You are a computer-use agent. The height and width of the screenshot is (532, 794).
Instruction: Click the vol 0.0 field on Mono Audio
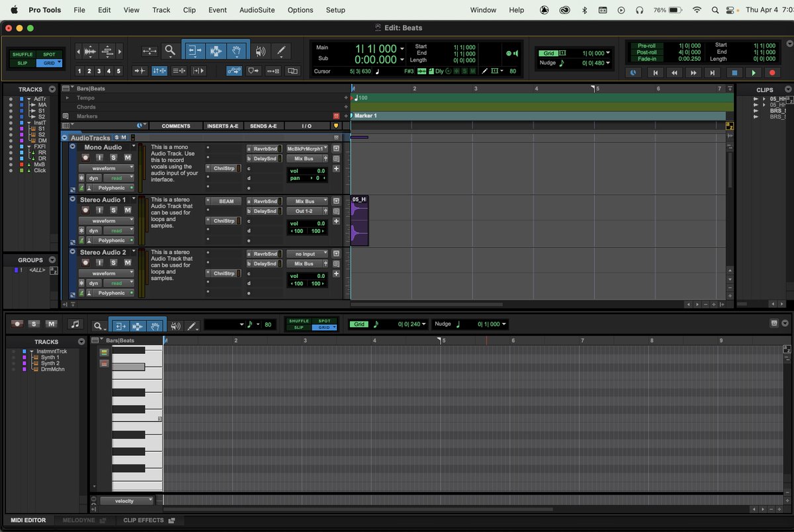307,171
